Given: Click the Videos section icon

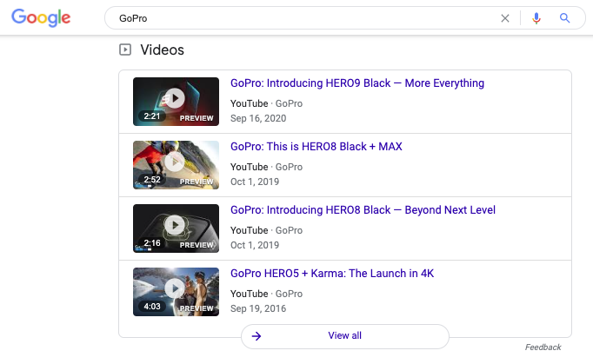Looking at the screenshot, I should 125,50.
